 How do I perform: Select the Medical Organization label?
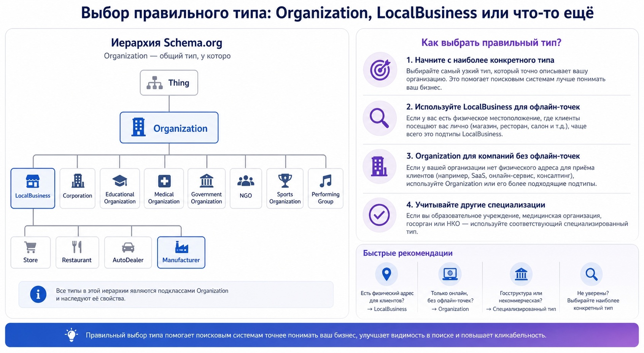coord(164,198)
